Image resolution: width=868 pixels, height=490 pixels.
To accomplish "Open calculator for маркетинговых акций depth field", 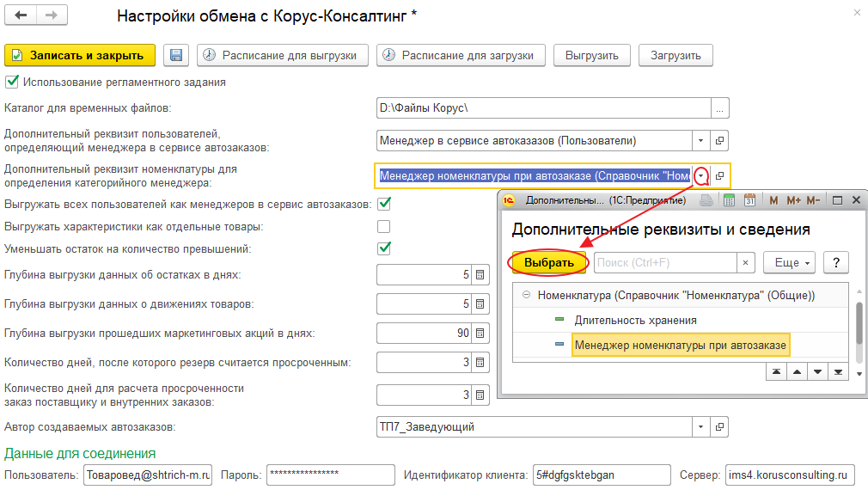I will click(480, 334).
